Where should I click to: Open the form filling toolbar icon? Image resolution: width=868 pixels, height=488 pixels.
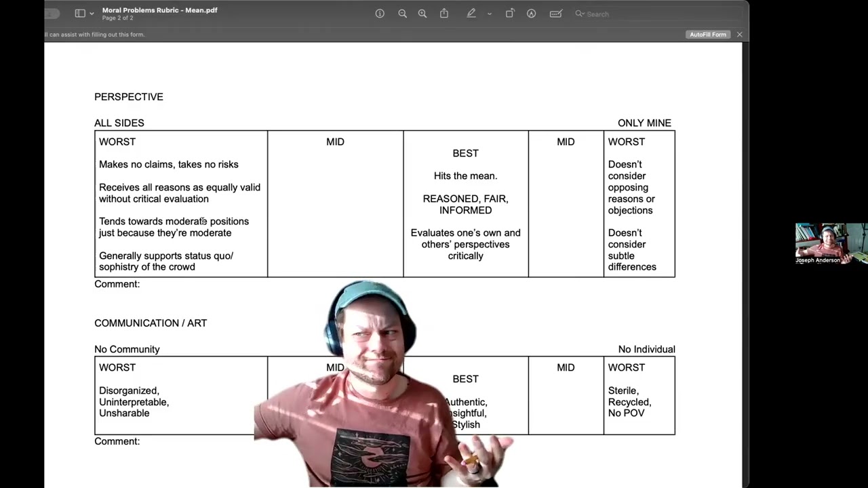[555, 14]
